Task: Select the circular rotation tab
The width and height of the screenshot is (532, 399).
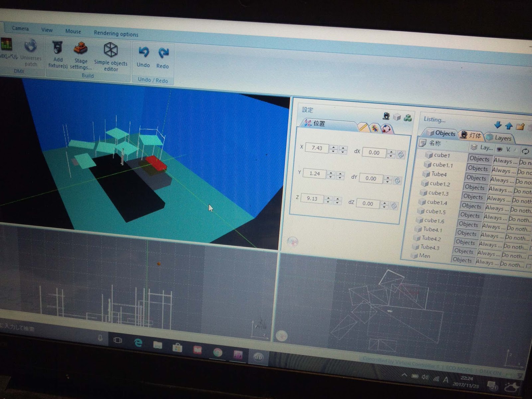Action: pos(386,129)
